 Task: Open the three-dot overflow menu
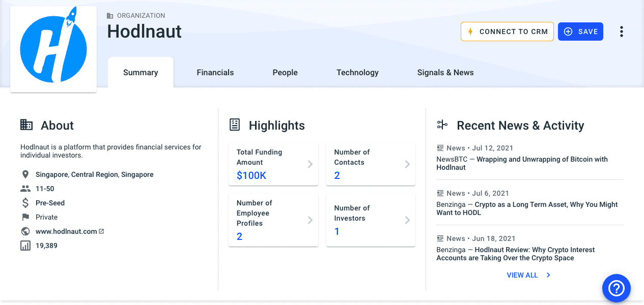click(x=622, y=31)
